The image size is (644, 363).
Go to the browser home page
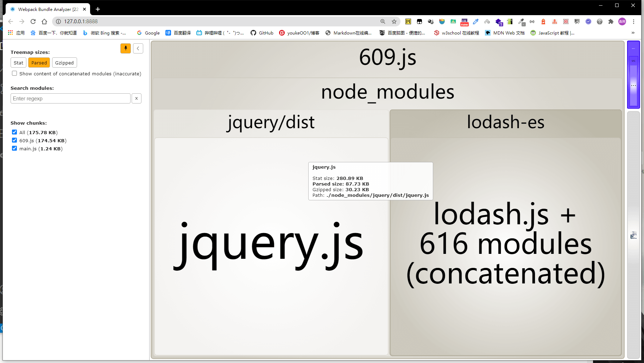coord(44,21)
